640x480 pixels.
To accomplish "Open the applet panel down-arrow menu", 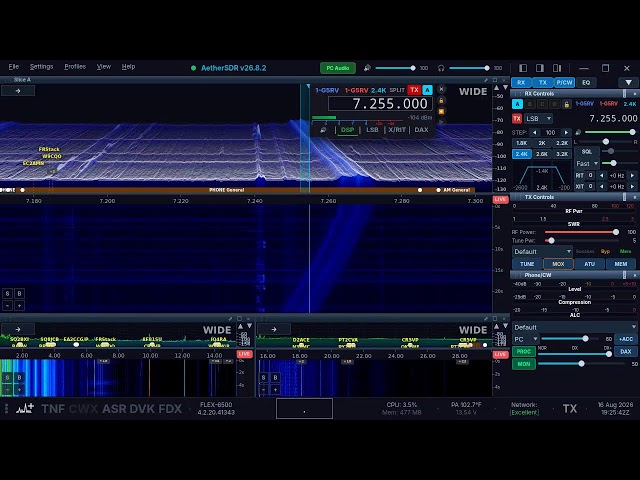I will pyautogui.click(x=628, y=82).
